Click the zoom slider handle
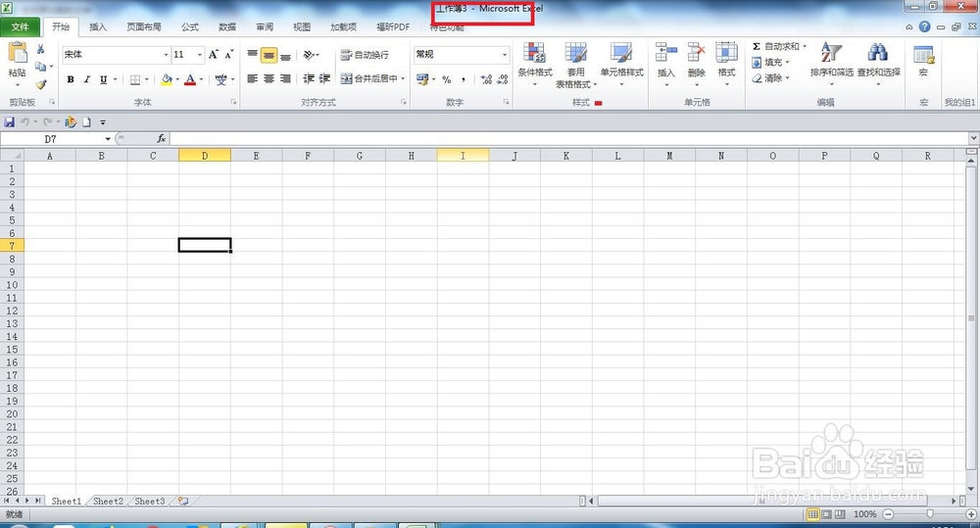The height and width of the screenshot is (528, 980). 930,513
